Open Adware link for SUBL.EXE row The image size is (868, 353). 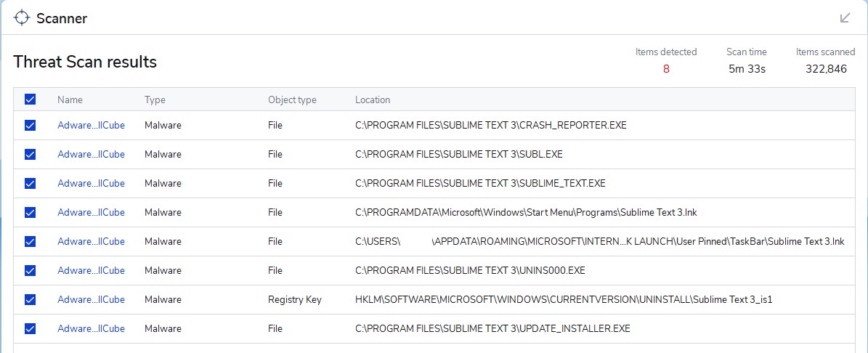pos(92,155)
